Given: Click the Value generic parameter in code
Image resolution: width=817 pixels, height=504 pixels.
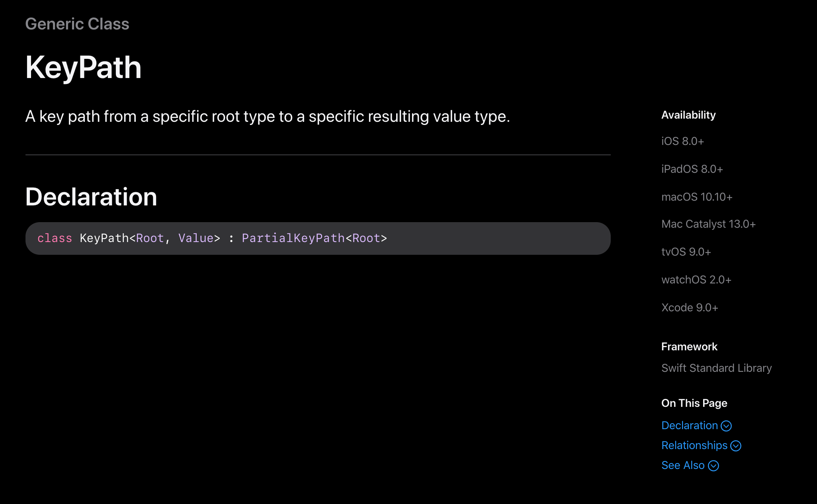Looking at the screenshot, I should click(x=196, y=238).
